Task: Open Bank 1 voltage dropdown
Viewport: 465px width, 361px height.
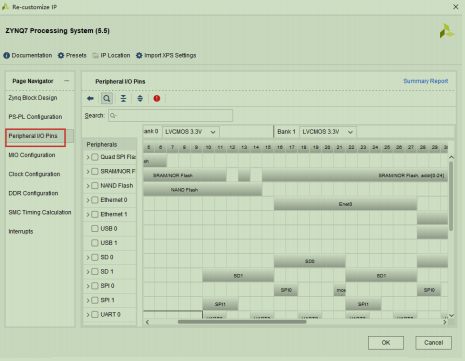Action: [x=328, y=132]
